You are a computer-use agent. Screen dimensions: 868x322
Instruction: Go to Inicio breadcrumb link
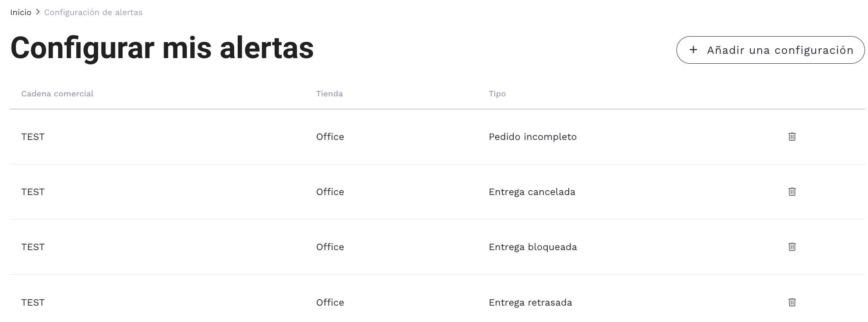point(21,12)
